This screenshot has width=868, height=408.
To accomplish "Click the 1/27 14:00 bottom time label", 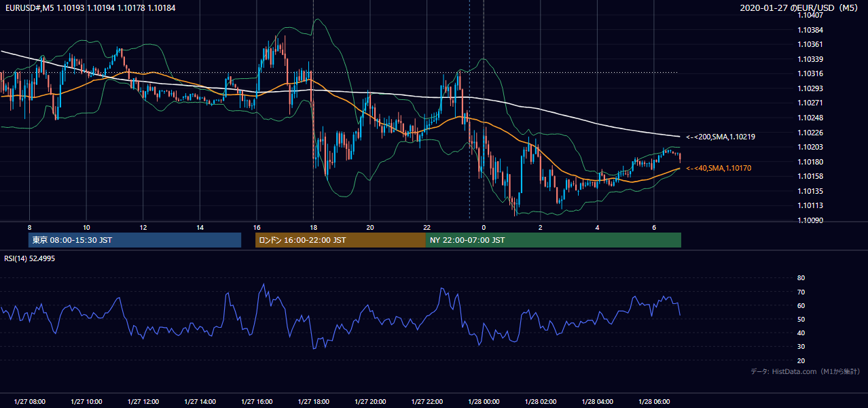I will 200,402.
